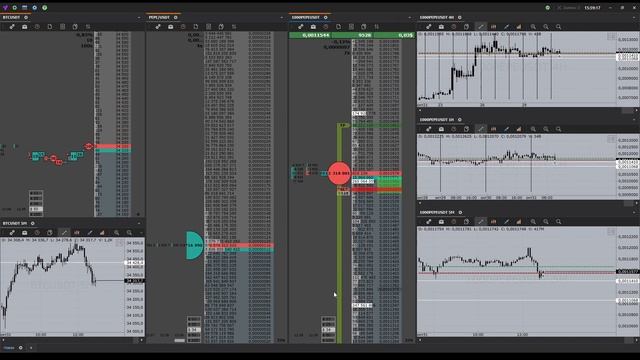Open volume bars icon in 4H chart toolbar
This screenshot has height=360, width=640.
tap(519, 27)
